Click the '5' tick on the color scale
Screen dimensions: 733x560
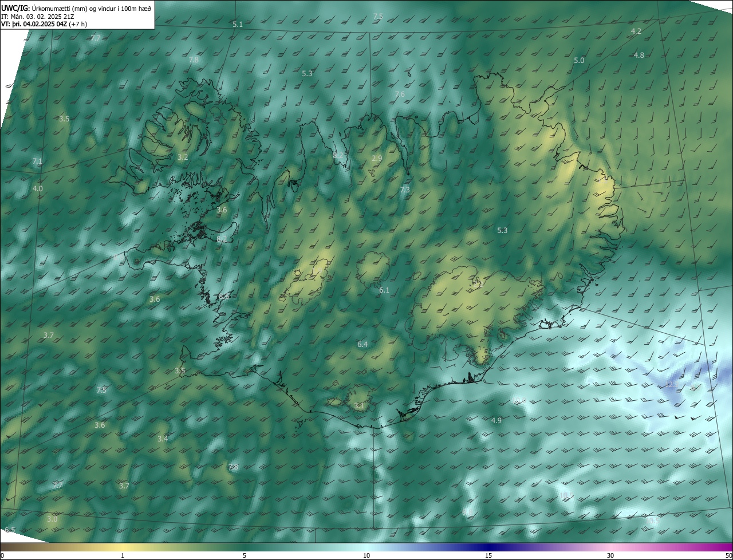pos(245,555)
